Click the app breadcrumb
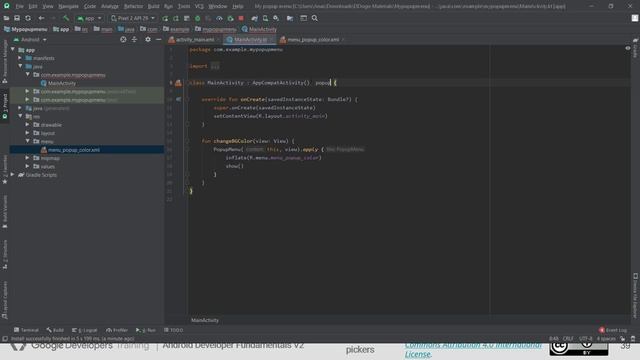This screenshot has height=360, width=640. click(x=61, y=29)
